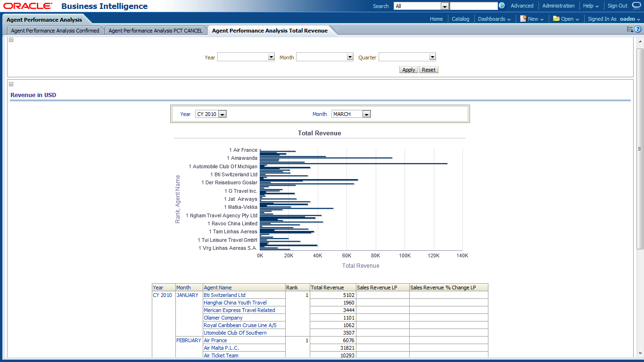Open the Bti Switzerland Ltd agent link

(x=224, y=295)
